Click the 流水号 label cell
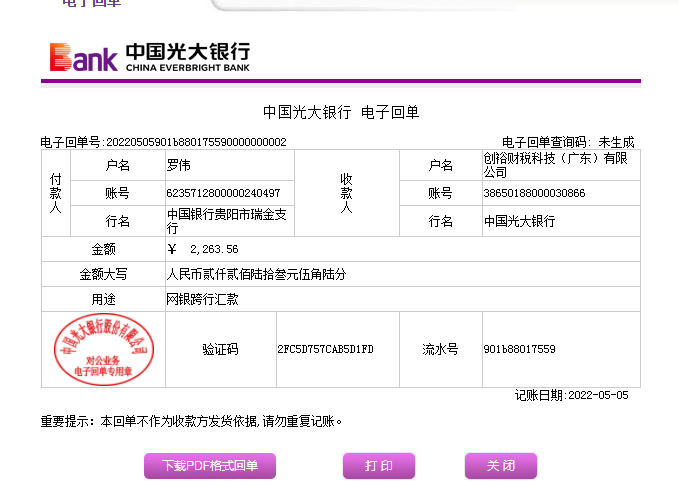679x504 pixels. (440, 349)
